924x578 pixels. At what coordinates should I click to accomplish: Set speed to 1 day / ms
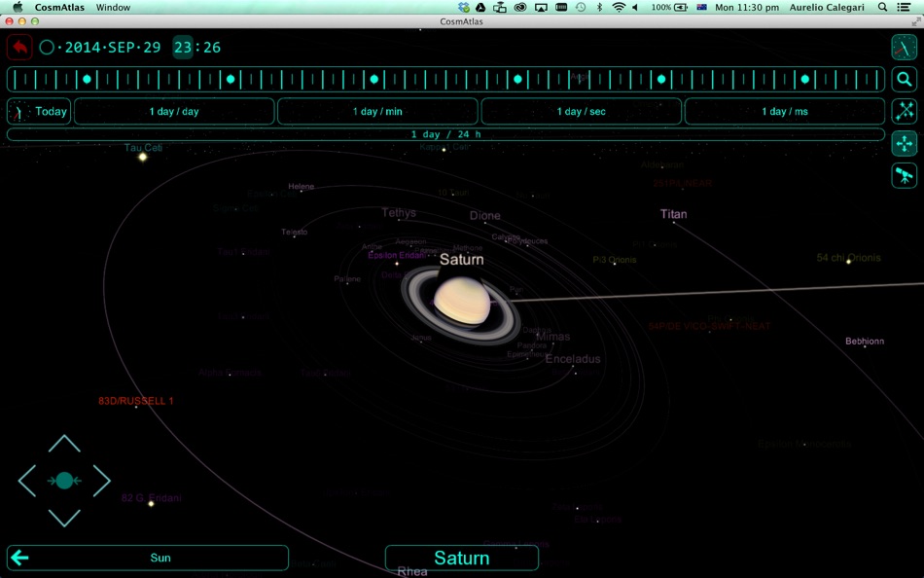pyautogui.click(x=784, y=112)
